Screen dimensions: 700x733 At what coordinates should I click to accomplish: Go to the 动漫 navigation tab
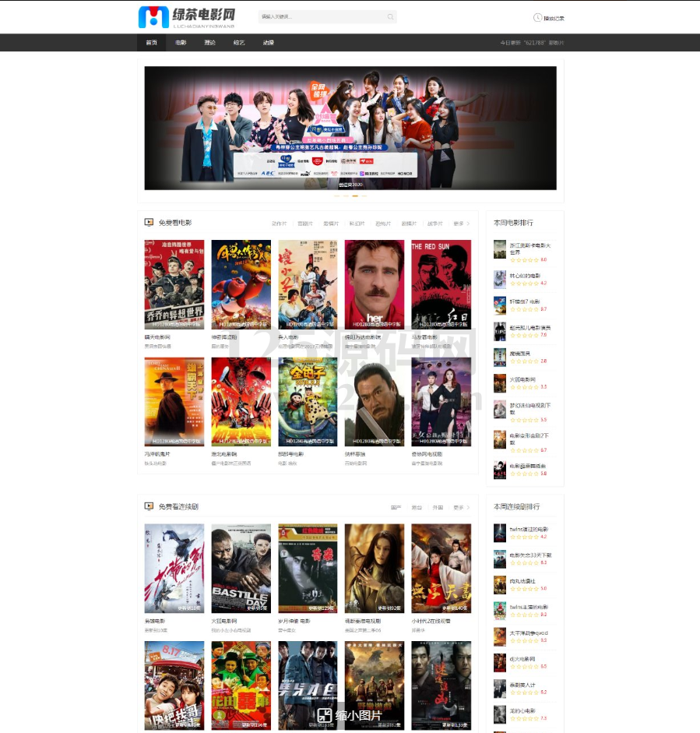pos(268,43)
